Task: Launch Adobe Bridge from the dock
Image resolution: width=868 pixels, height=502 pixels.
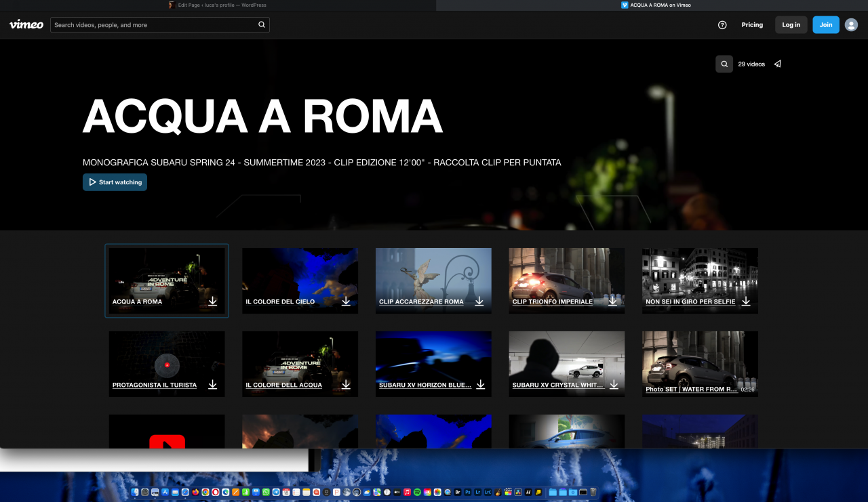Action: [458, 492]
